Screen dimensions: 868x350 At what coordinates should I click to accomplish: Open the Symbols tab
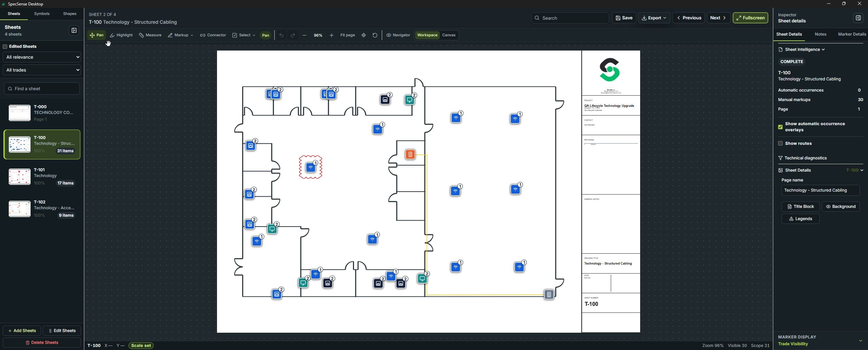point(42,14)
